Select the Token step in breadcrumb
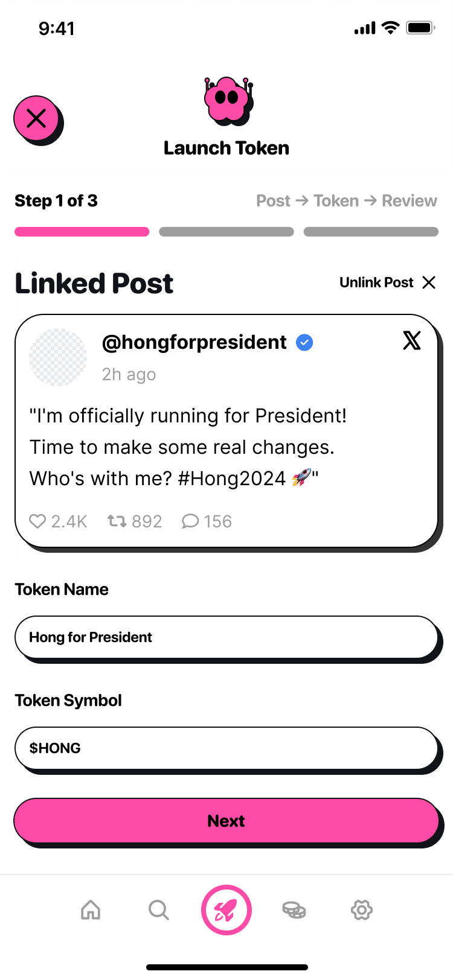 pyautogui.click(x=336, y=201)
